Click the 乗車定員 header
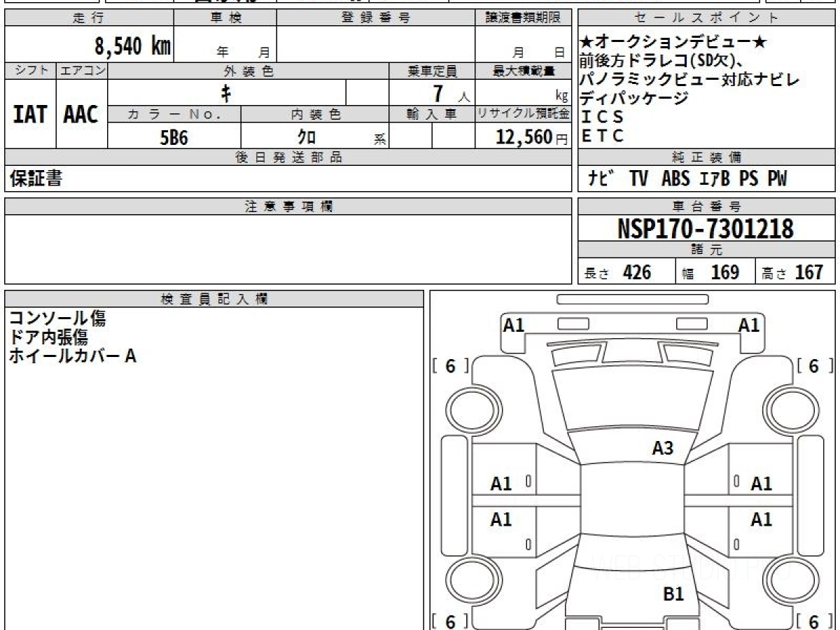Viewport: 840px width, 630px height. click(432, 71)
